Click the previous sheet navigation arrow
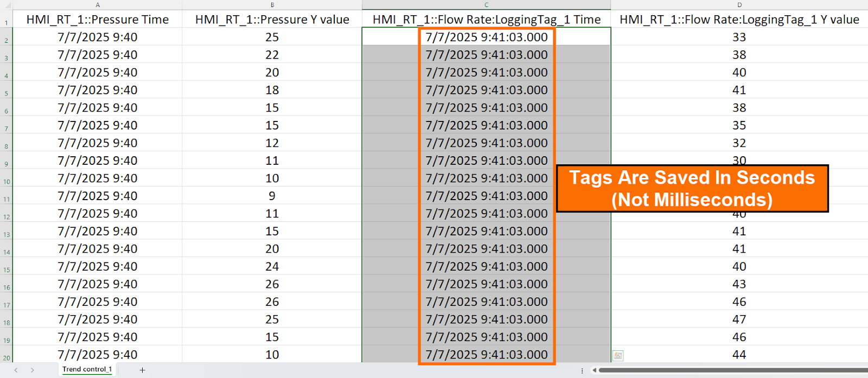 16,370
